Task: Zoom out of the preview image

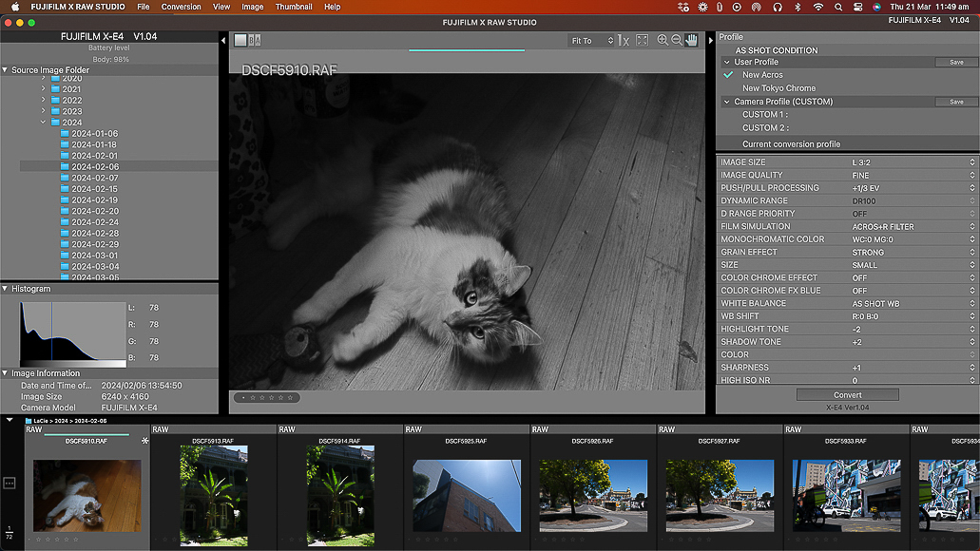Action: [677, 41]
